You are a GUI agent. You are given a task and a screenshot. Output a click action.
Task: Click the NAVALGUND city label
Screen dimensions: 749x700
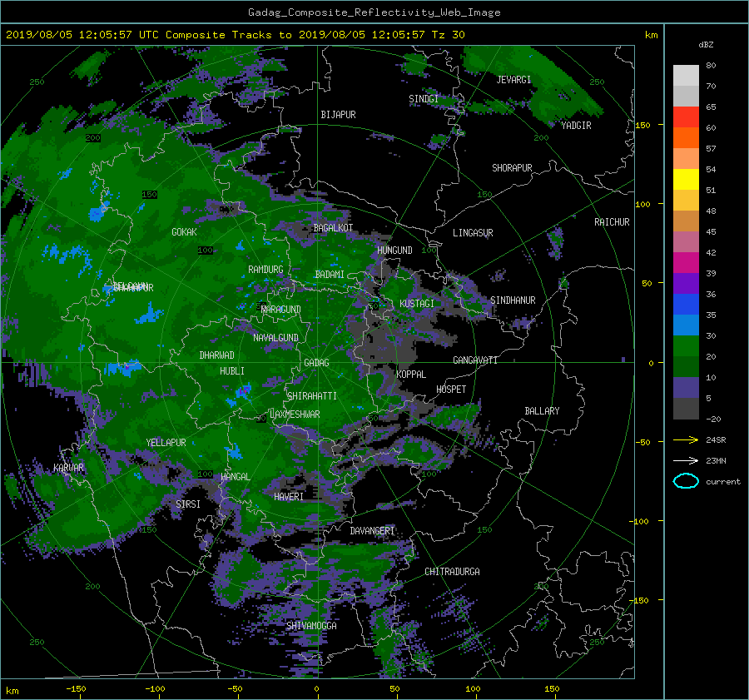(x=275, y=338)
